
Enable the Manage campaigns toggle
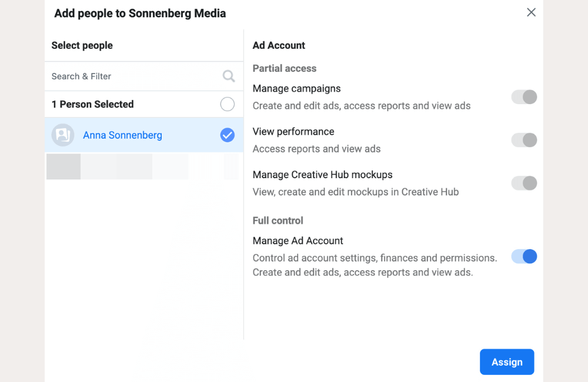point(523,97)
